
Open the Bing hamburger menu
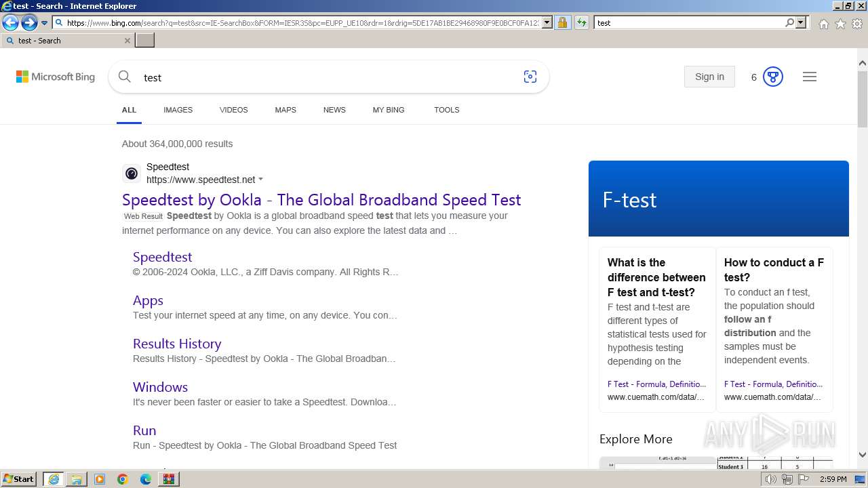pos(810,77)
